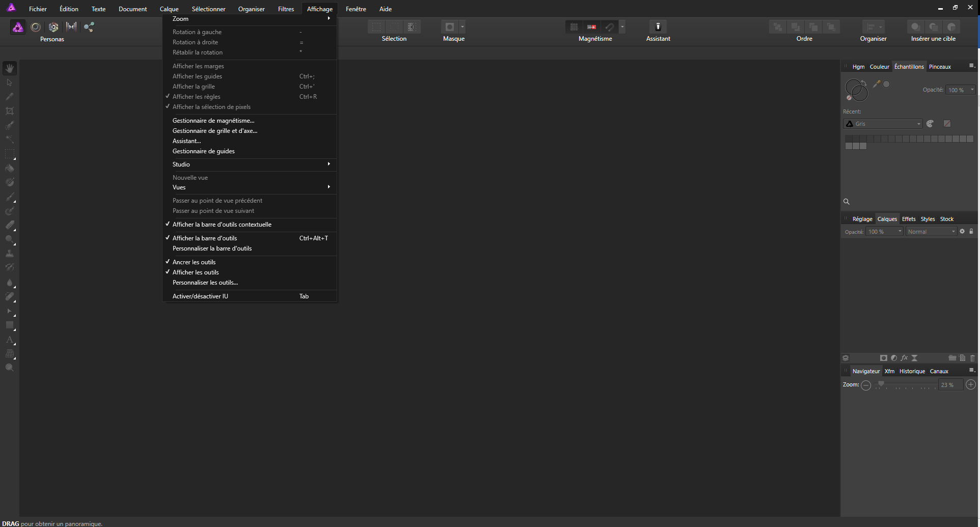The height and width of the screenshot is (527, 980).
Task: Expand the Vues submenu
Action: [x=250, y=187]
